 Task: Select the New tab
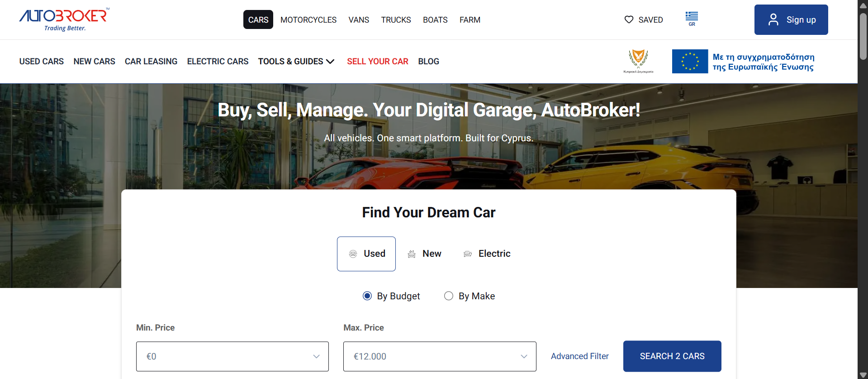click(424, 254)
